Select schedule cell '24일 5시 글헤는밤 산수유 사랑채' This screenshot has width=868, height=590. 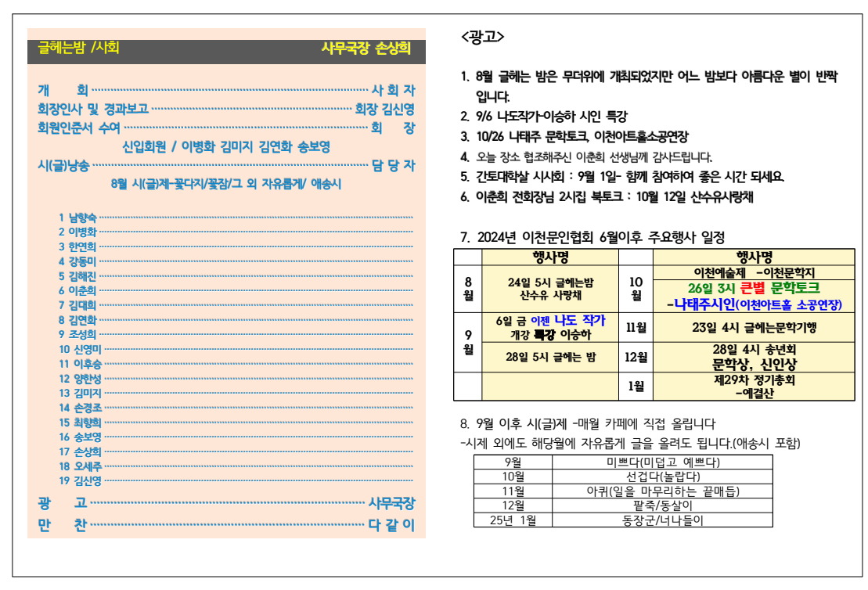click(x=550, y=289)
